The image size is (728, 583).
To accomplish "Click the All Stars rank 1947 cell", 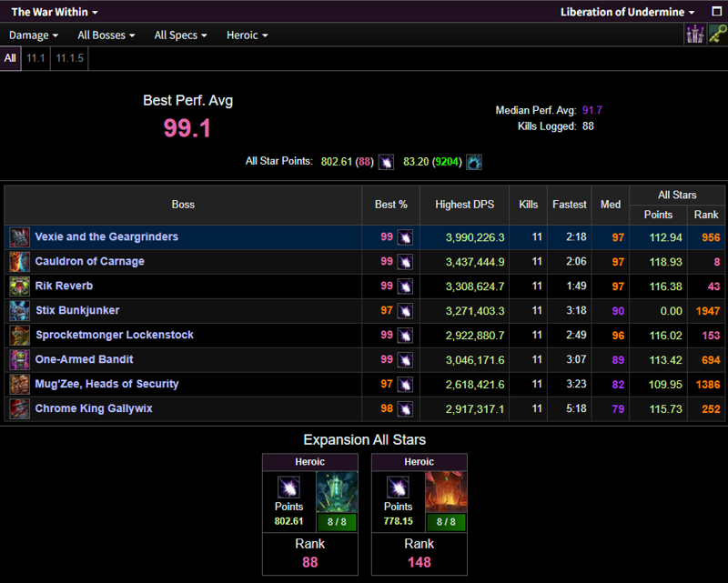I will click(x=708, y=311).
